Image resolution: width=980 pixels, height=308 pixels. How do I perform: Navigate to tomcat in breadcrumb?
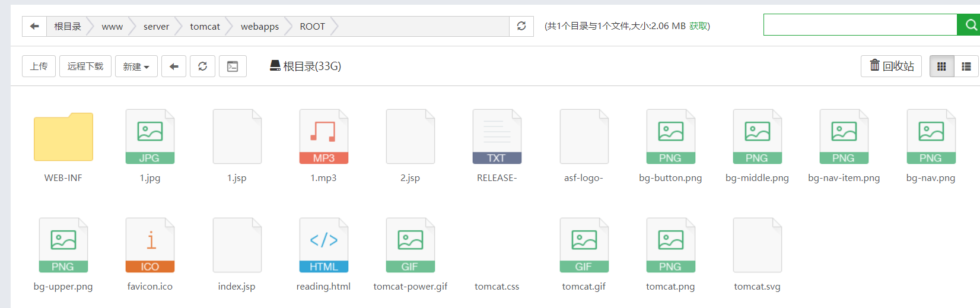[205, 26]
